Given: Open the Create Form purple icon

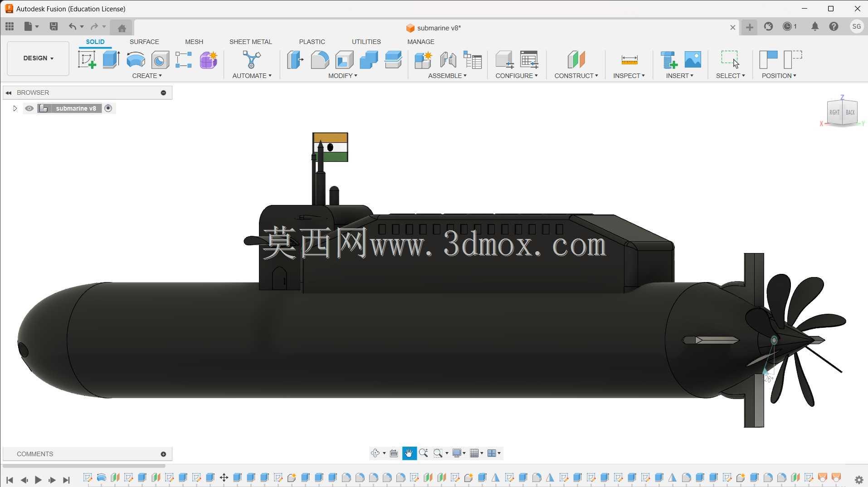Looking at the screenshot, I should 209,59.
